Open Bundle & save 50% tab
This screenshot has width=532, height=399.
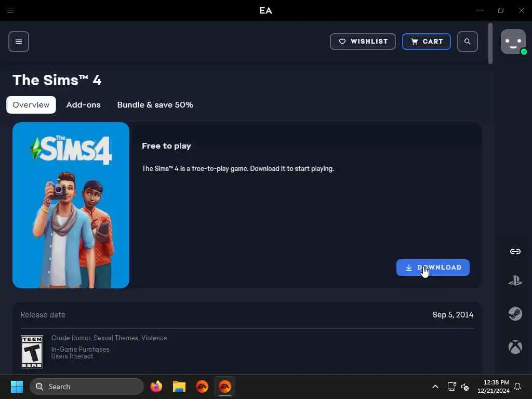pyautogui.click(x=155, y=105)
